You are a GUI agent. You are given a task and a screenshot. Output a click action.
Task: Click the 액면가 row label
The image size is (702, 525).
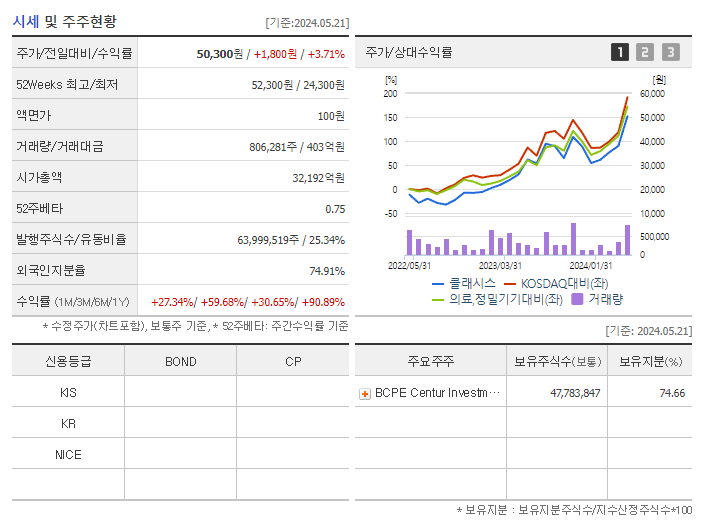34,115
